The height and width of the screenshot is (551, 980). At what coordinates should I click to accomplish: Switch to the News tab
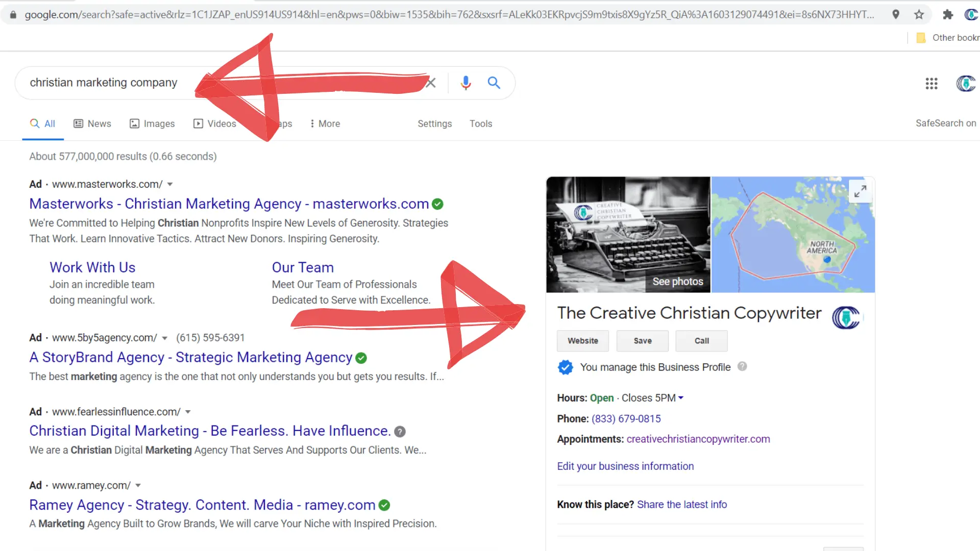(x=92, y=123)
